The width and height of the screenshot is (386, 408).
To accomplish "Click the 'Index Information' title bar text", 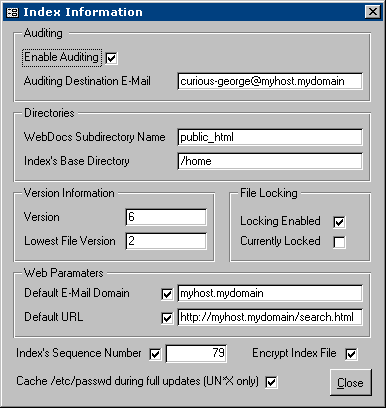I will pyautogui.click(x=83, y=12).
